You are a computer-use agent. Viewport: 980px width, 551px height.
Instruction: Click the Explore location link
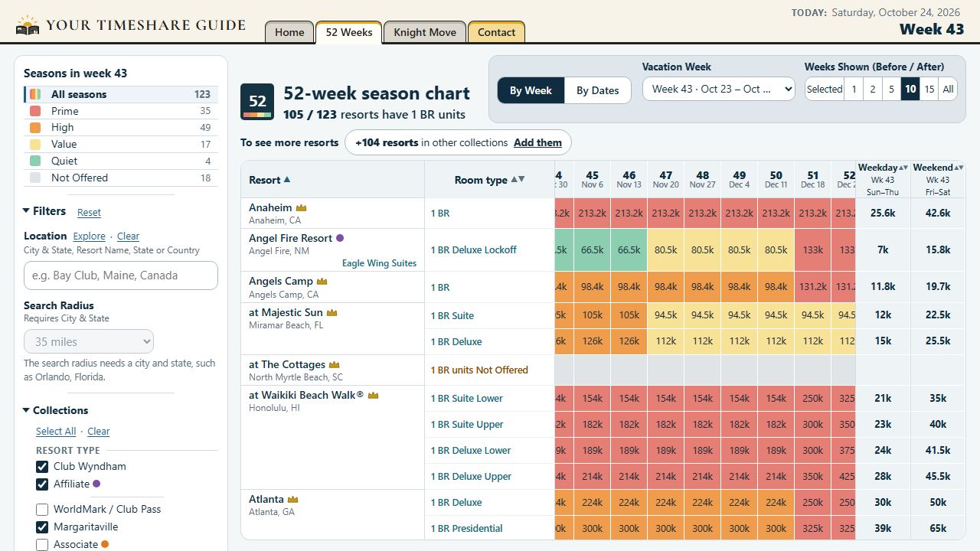[89, 236]
